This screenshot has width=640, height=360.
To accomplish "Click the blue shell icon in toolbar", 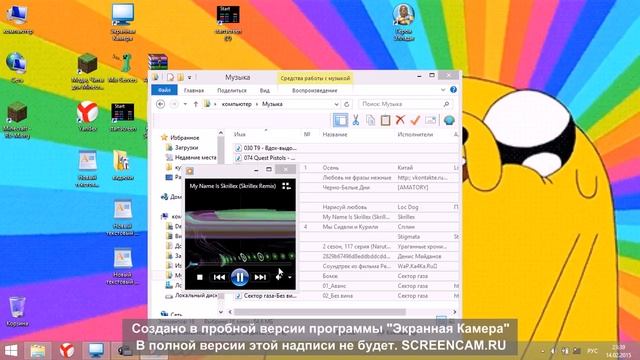I will tap(449, 120).
